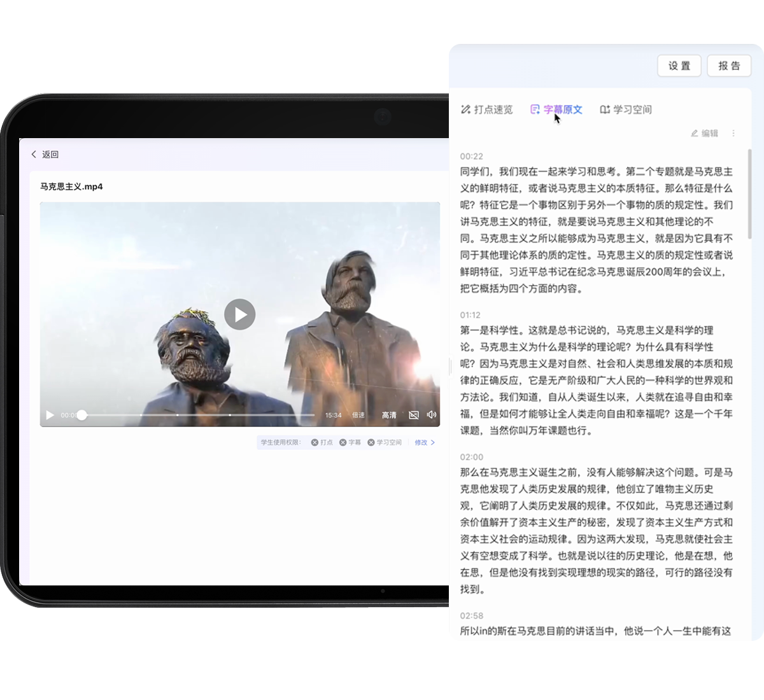The image size is (764, 700).
Task: Mute the video with the volume icon
Action: (x=432, y=415)
